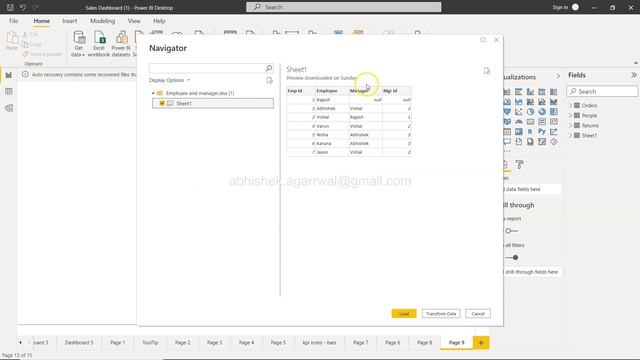Cancel the Navigator dialog
The width and height of the screenshot is (640, 360).
(x=478, y=313)
